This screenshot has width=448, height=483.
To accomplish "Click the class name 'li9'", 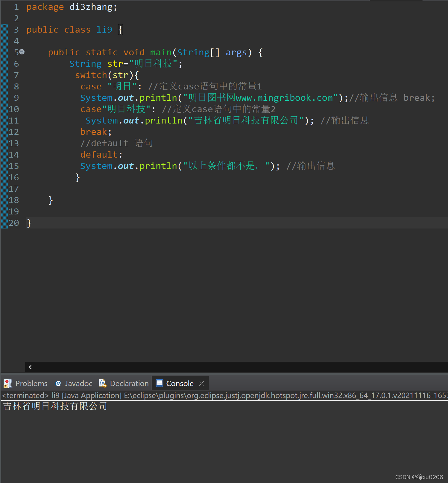I will tap(104, 30).
